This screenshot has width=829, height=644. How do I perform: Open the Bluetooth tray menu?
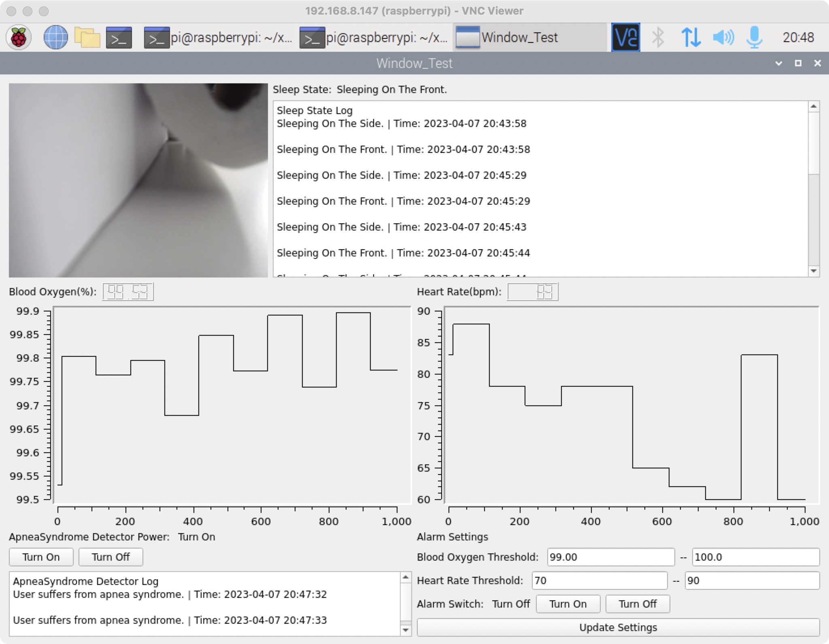coord(658,38)
